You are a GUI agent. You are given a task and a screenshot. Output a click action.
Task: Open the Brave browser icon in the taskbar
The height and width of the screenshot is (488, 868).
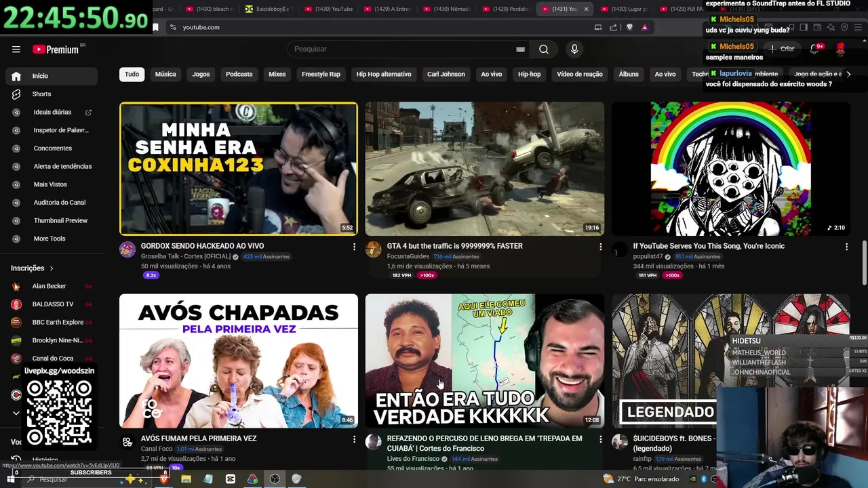coord(163,479)
